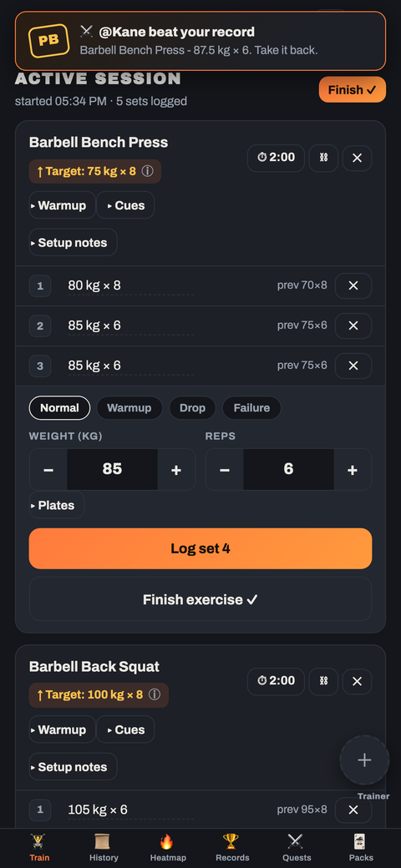
Task: Select the Drop set type
Action: click(192, 408)
